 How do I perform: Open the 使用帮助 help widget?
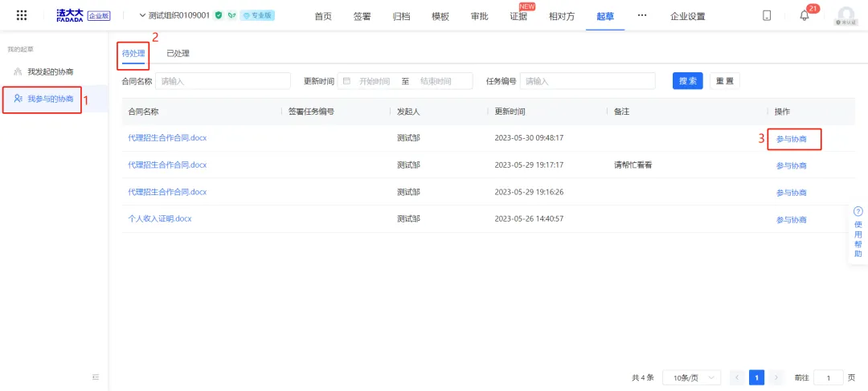click(x=858, y=232)
